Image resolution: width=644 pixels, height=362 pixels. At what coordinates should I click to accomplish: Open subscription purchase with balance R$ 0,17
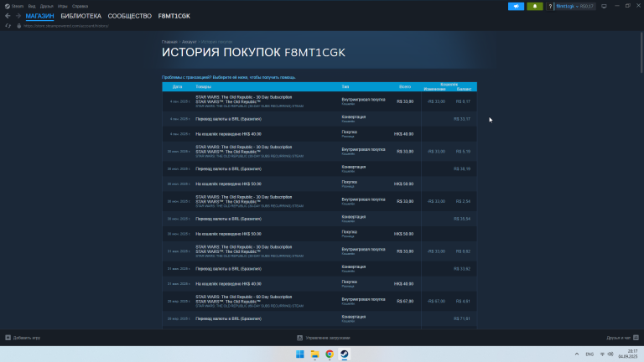[319, 101]
